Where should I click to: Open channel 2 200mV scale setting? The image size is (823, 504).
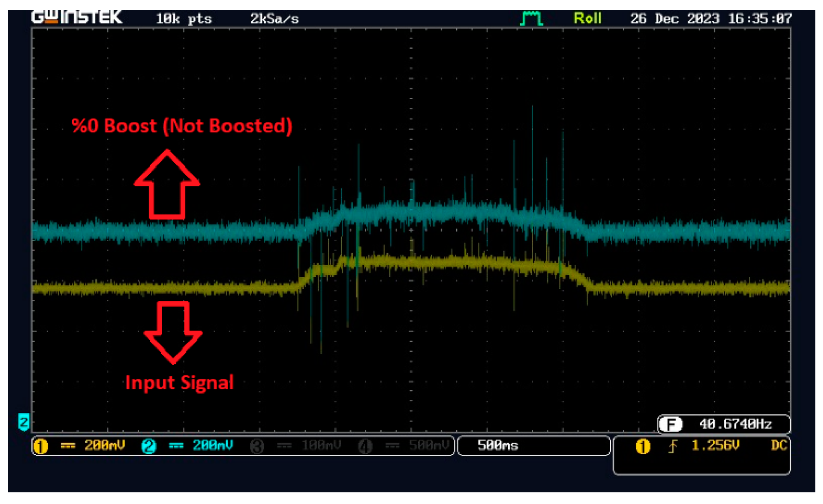(212, 445)
